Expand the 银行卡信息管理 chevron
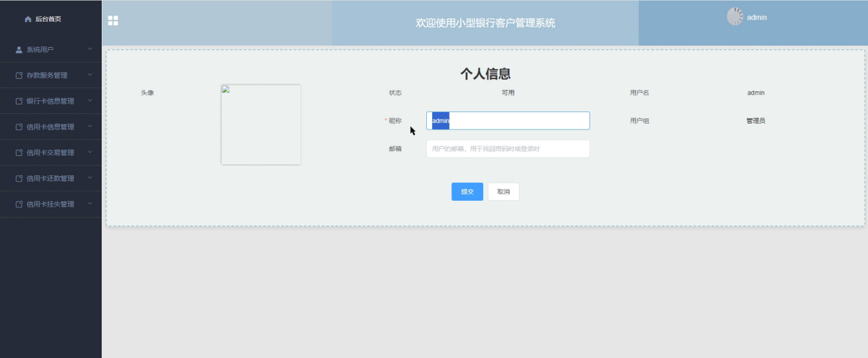 coord(90,100)
